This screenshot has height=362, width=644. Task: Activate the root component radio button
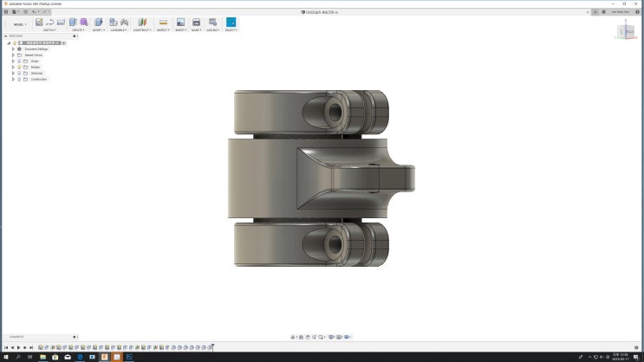63,43
